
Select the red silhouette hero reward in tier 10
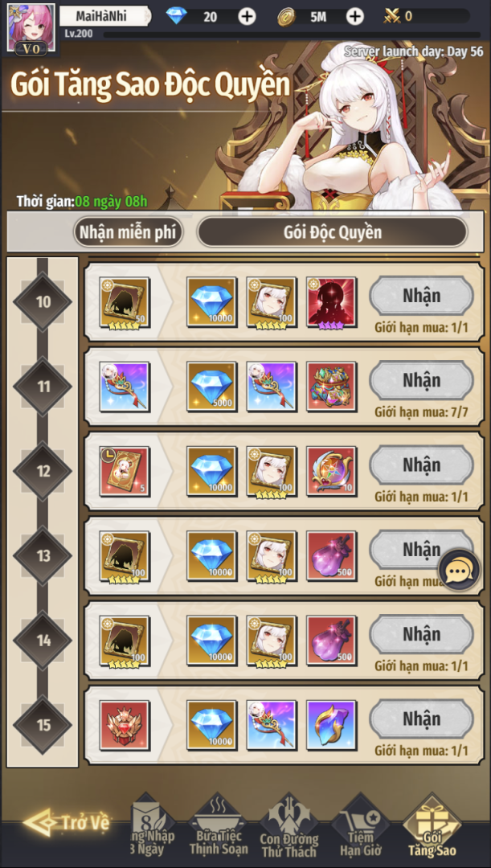331,302
